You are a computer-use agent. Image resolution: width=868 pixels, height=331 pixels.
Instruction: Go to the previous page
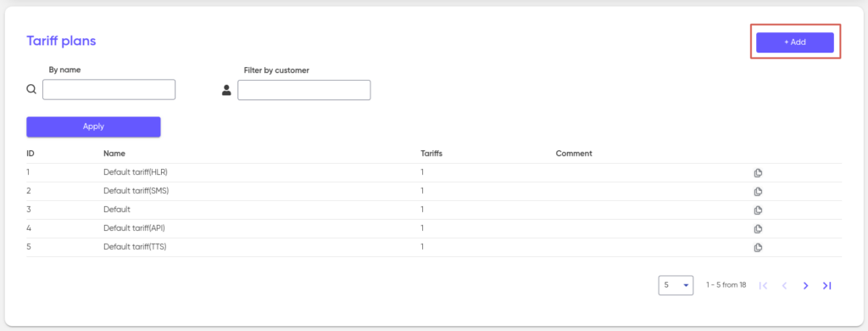click(x=784, y=285)
